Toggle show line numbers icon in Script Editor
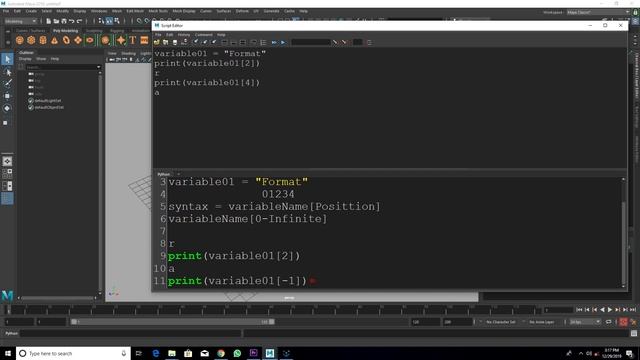Viewport: 640px width, 360px height. (x=263, y=42)
